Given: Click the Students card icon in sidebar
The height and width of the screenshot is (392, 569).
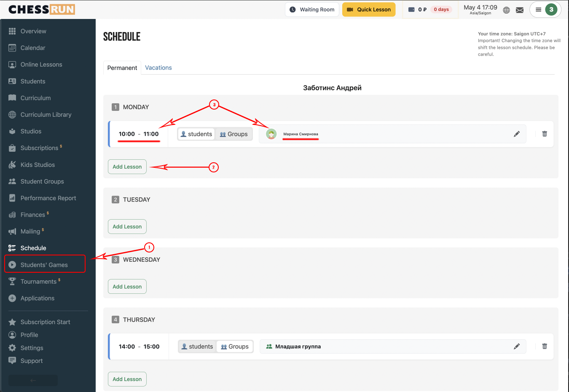Looking at the screenshot, I should click(x=12, y=81).
